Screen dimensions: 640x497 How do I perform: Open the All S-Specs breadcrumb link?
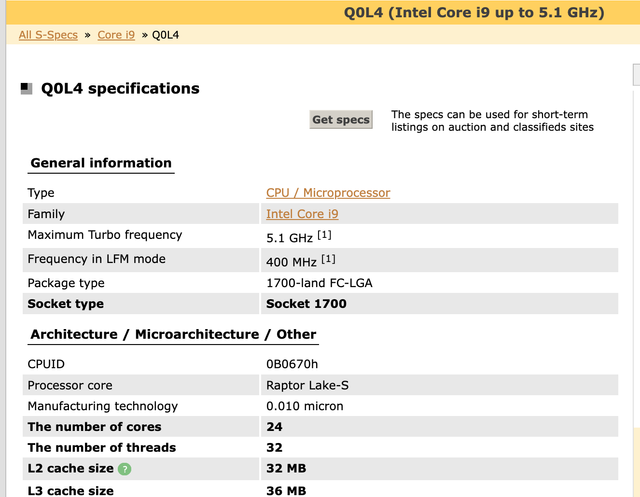tap(48, 35)
